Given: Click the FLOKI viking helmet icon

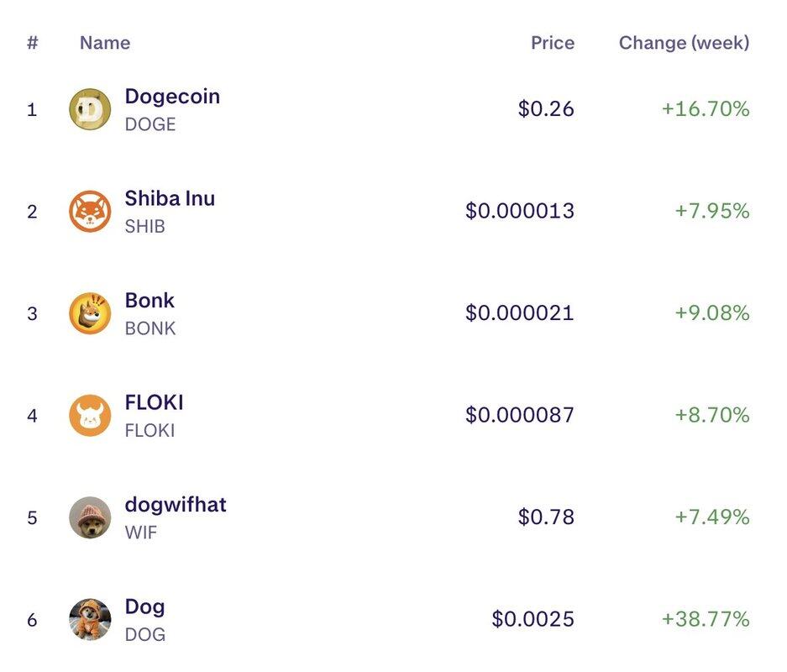Looking at the screenshot, I should (x=90, y=415).
